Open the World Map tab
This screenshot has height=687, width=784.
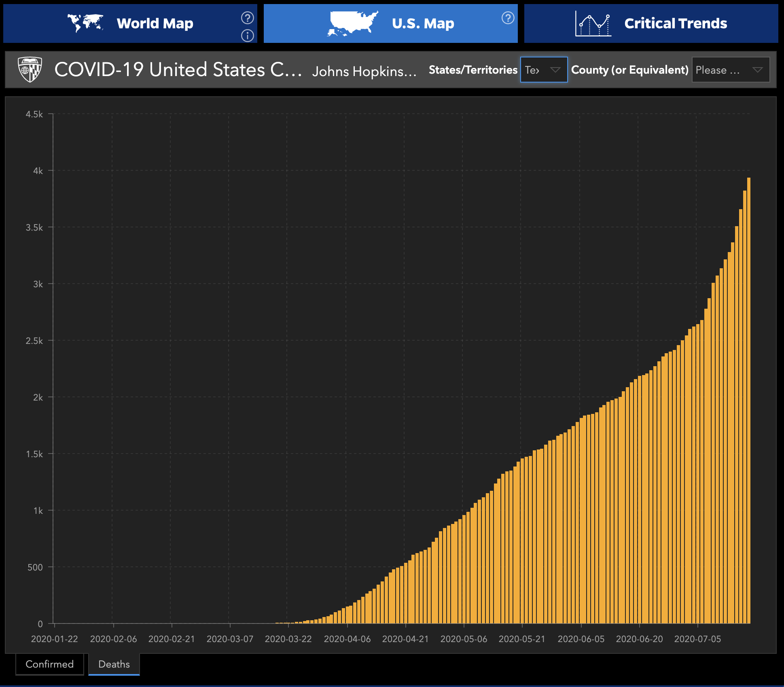[130, 23]
